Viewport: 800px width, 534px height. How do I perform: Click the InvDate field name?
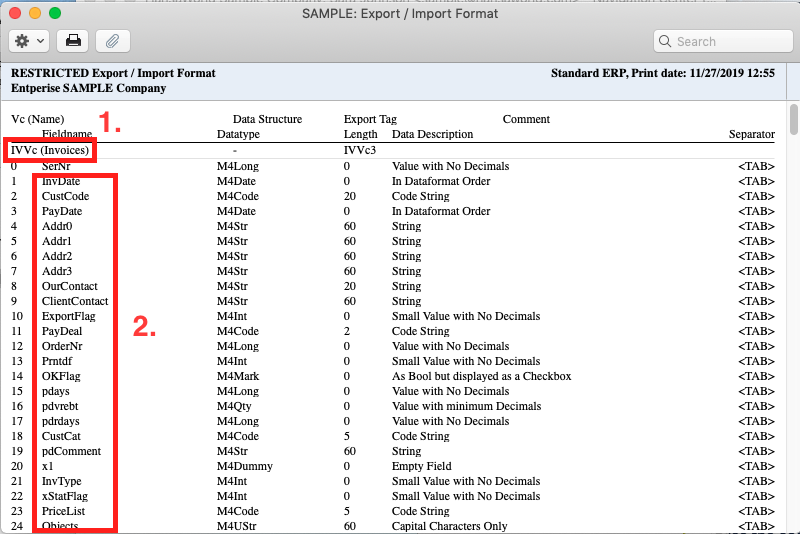pos(61,181)
